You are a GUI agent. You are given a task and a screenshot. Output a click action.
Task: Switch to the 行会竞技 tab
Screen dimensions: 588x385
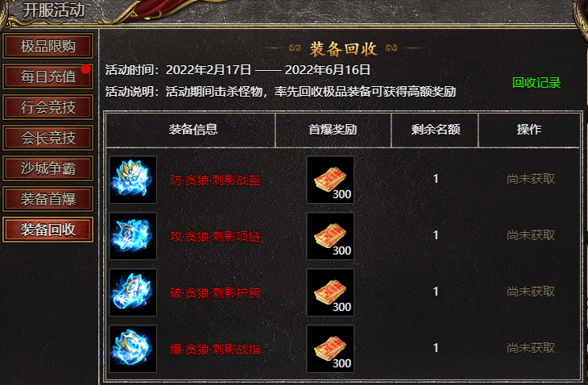pyautogui.click(x=48, y=107)
